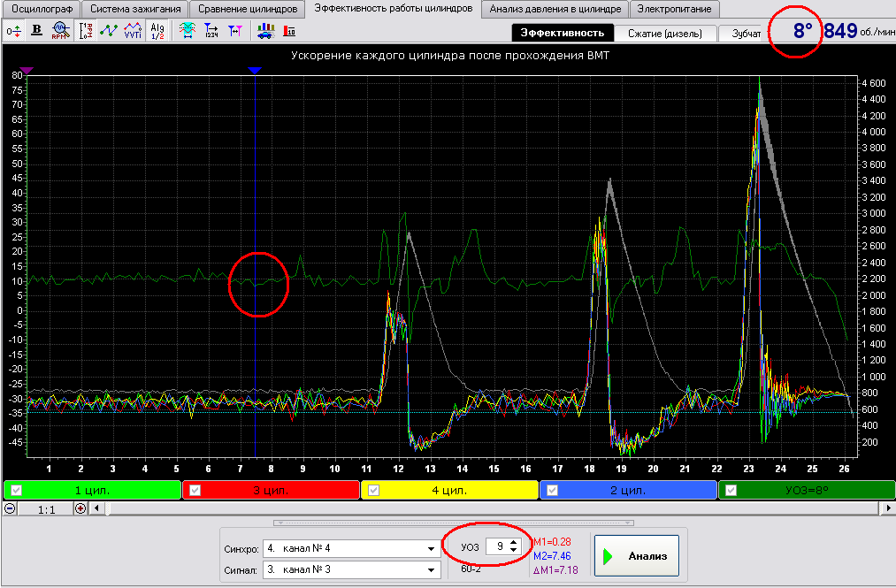The width and height of the screenshot is (896, 588).
Task: Click the horizontal scrollbar track under the chart
Action: [x=492, y=508]
